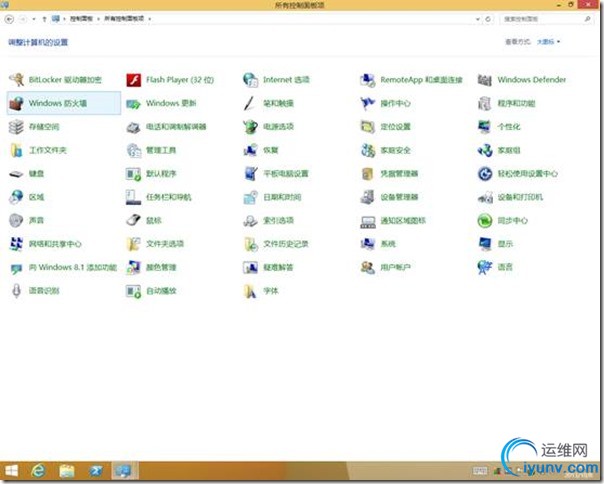Open the Start button on the taskbar

[x=12, y=471]
